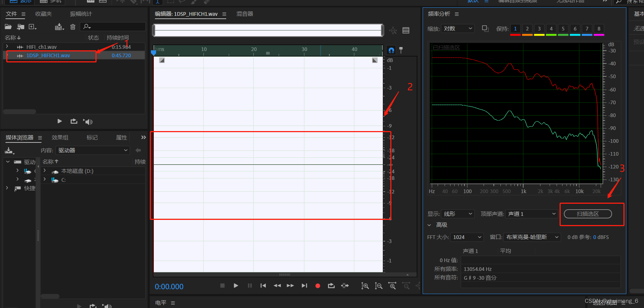
Task: Select hold button 2 in Frequency Analysis
Action: click(x=527, y=29)
